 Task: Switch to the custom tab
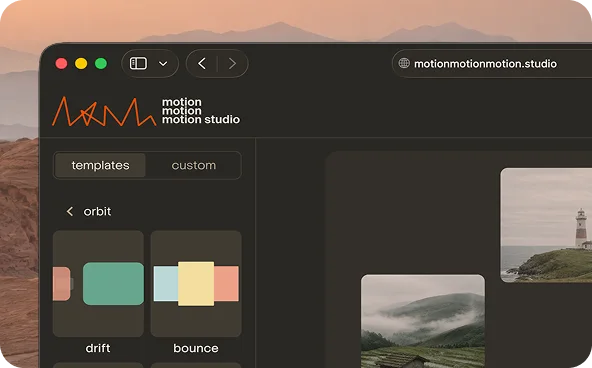click(194, 165)
